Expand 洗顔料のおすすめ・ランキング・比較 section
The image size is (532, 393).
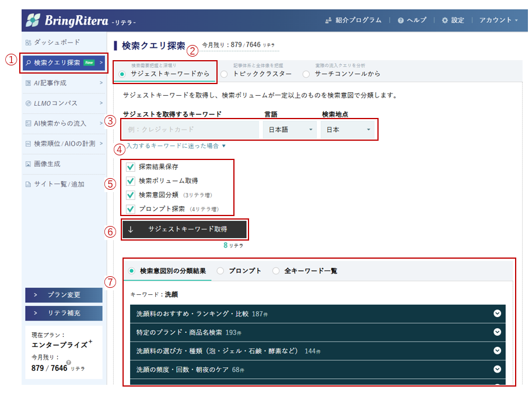317,314
